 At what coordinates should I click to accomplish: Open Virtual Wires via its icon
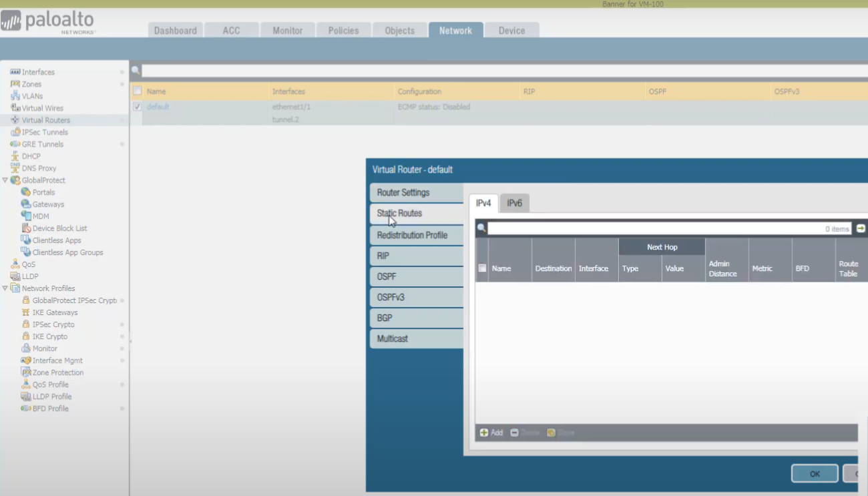tap(15, 108)
